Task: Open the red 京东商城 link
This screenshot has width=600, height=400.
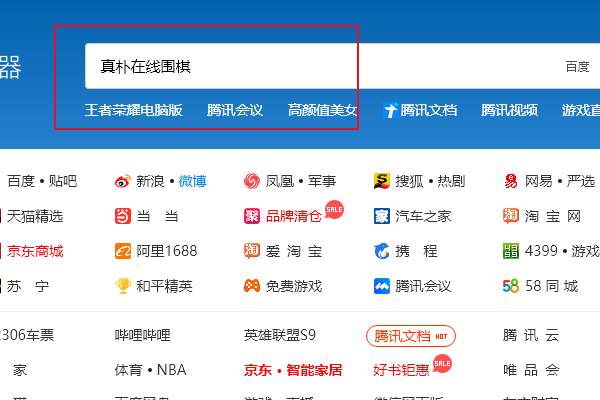Action: [35, 251]
